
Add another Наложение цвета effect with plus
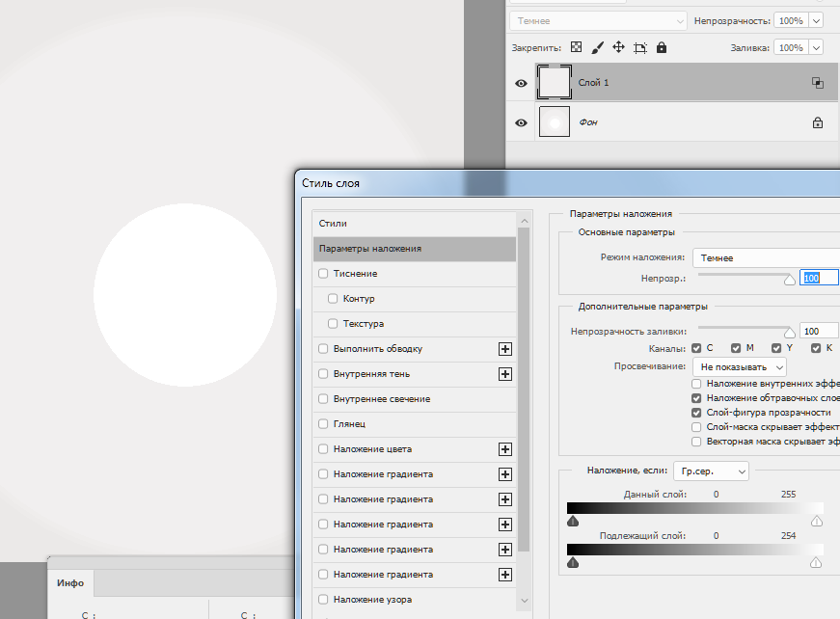point(504,449)
